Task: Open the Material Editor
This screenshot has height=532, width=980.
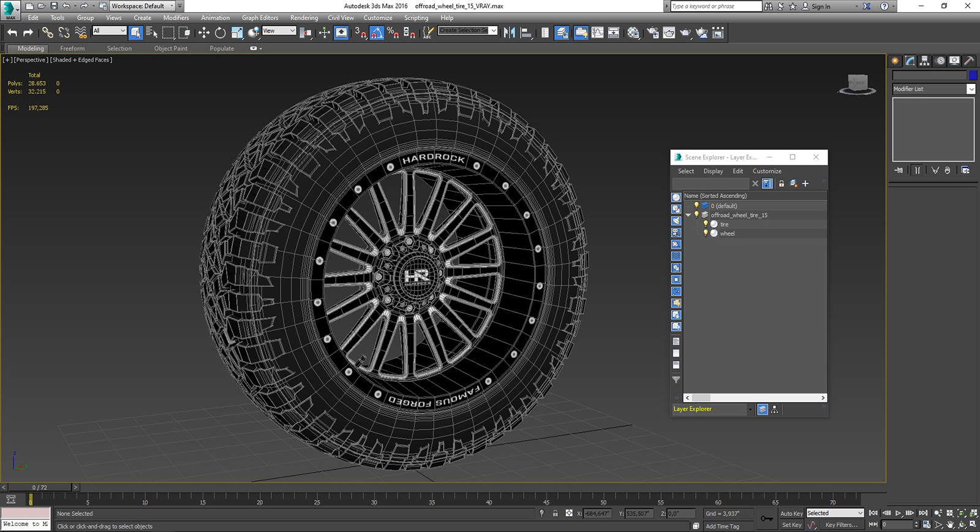Action: click(633, 32)
